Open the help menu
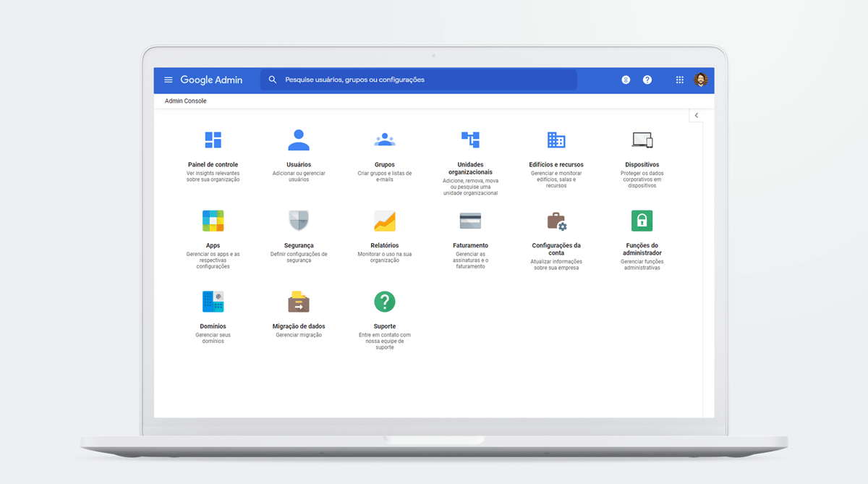Screen dimensions: 868x484 (647, 80)
